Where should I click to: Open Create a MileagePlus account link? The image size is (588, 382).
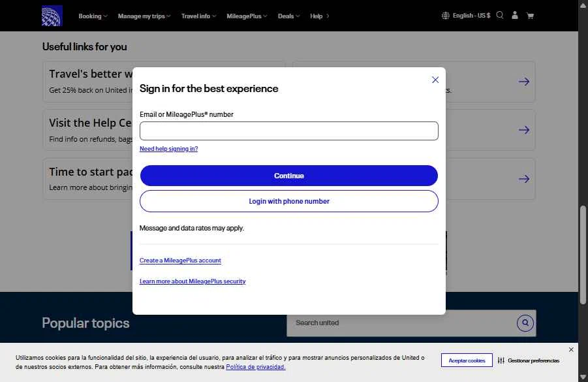[180, 261]
